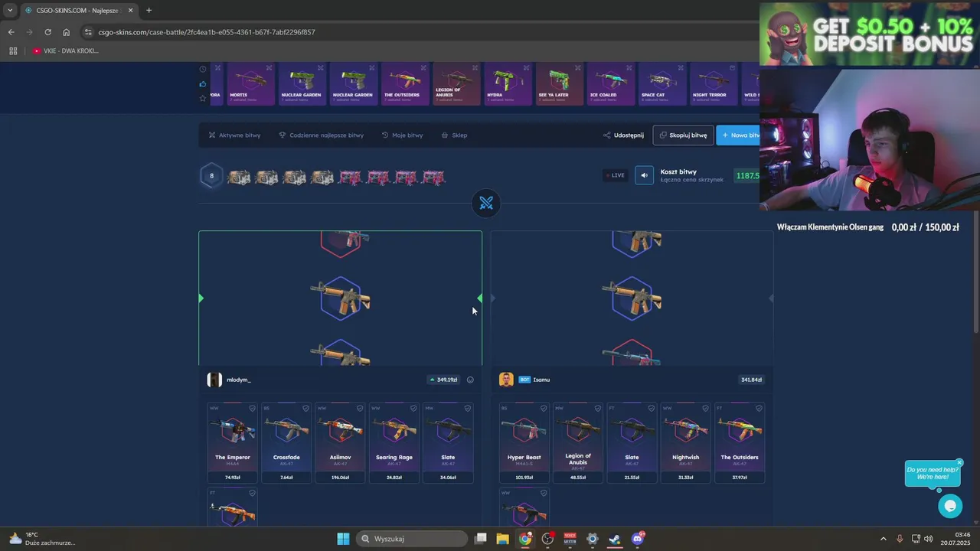Image resolution: width=980 pixels, height=551 pixels.
Task: Click the deposit bonus banner
Action: point(870,35)
